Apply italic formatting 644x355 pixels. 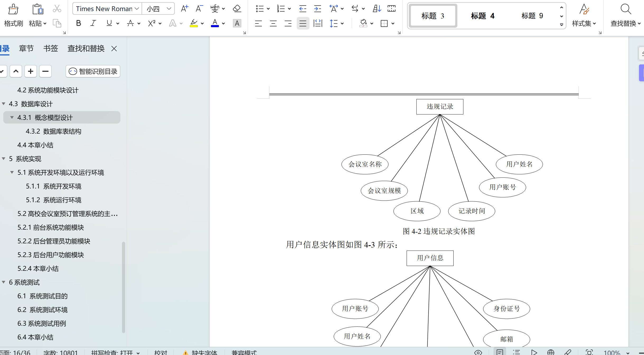coord(93,23)
